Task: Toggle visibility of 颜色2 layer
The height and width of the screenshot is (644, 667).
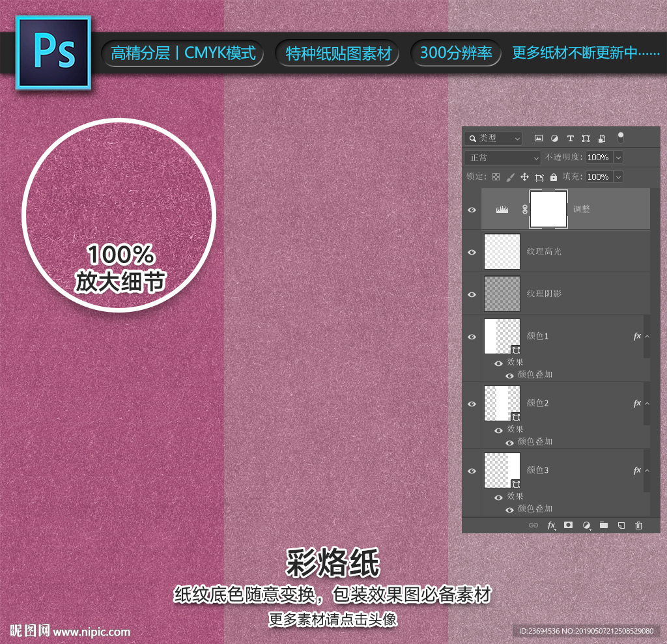Action: 472,404
